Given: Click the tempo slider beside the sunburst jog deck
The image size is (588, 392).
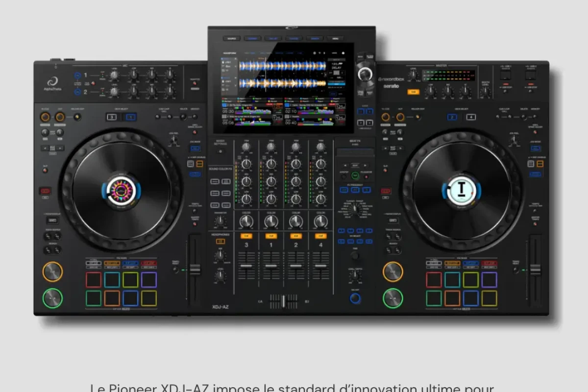Looking at the screenshot, I should (x=195, y=269).
